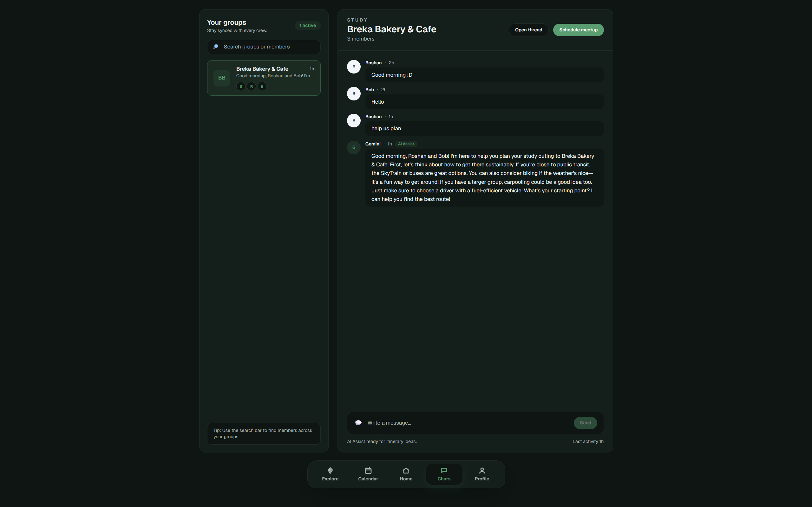Click member badge B in group card
This screenshot has width=812, height=507.
click(x=240, y=87)
